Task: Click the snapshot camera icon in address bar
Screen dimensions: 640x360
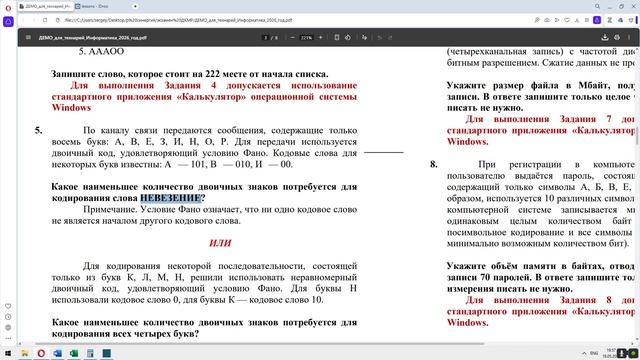Action: (x=547, y=20)
